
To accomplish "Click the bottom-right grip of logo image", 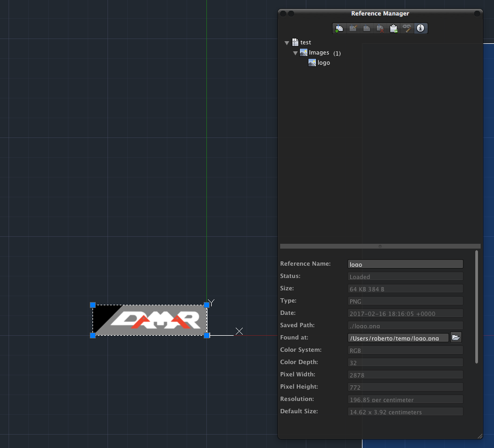I will click(207, 336).
